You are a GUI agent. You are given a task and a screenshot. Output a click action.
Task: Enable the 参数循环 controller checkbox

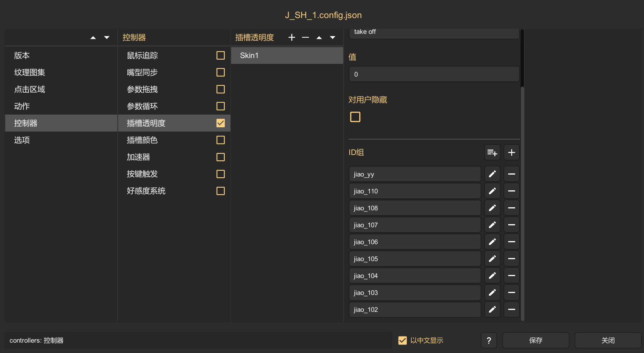tap(221, 106)
